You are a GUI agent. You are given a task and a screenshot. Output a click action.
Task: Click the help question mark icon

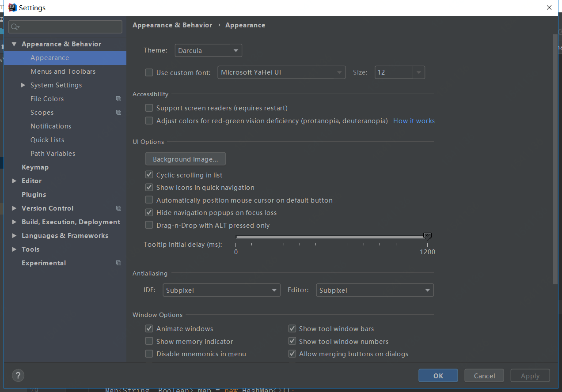tap(18, 376)
